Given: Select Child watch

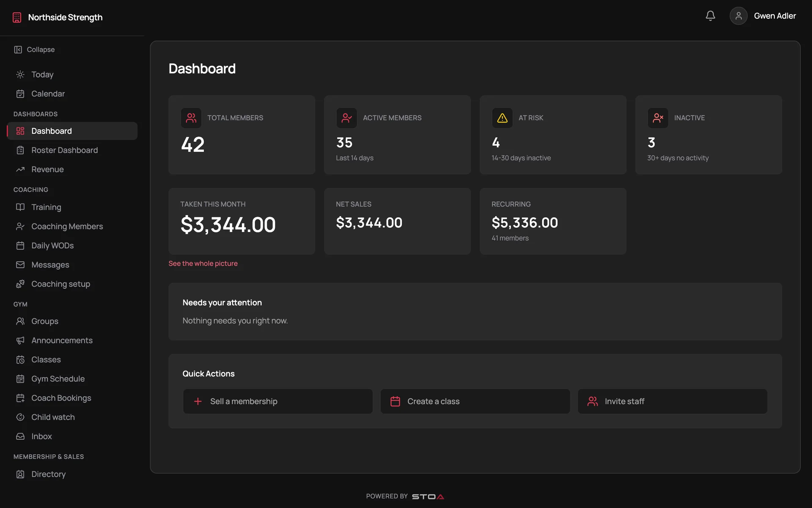Looking at the screenshot, I should pyautogui.click(x=72, y=417).
